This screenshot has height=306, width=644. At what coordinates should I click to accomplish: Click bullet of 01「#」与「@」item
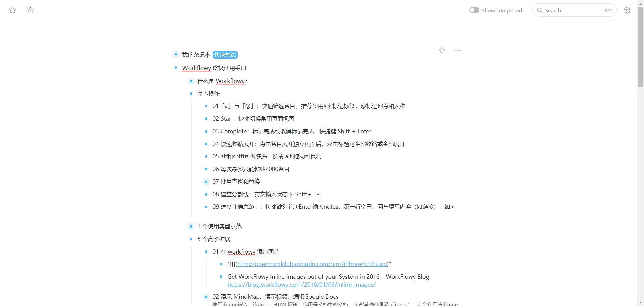(x=206, y=106)
